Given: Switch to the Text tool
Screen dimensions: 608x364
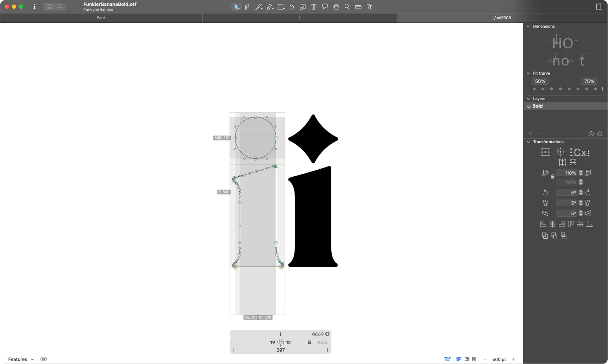Looking at the screenshot, I should (313, 7).
